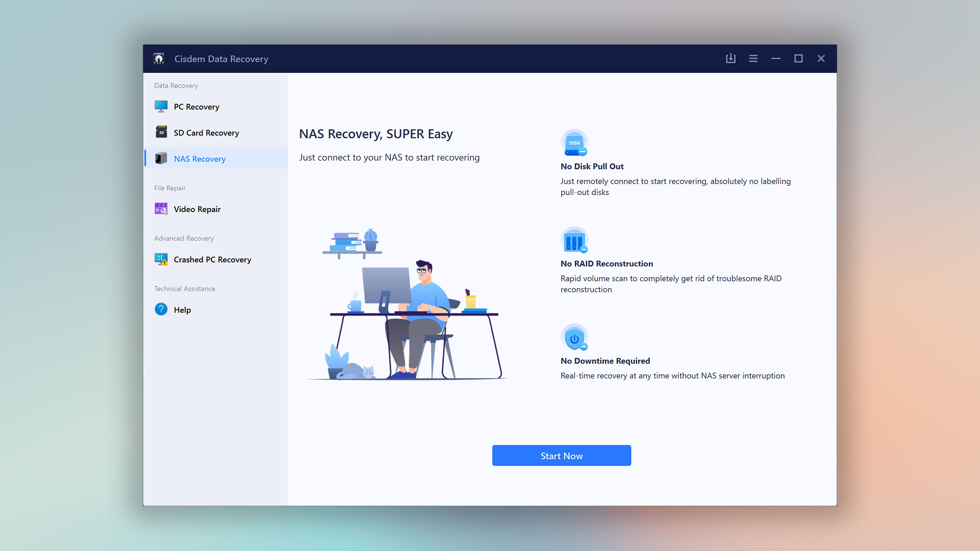Select the NAS Recovery menu item

point(216,159)
